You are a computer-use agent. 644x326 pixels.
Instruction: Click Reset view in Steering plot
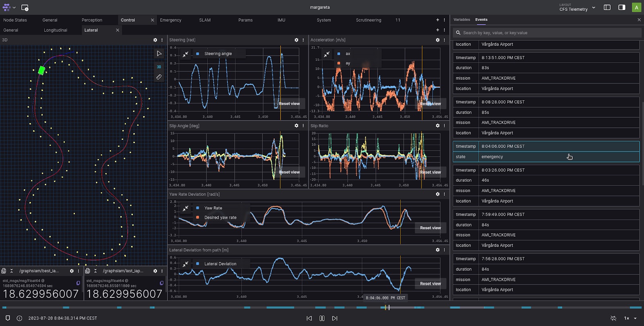pos(289,104)
